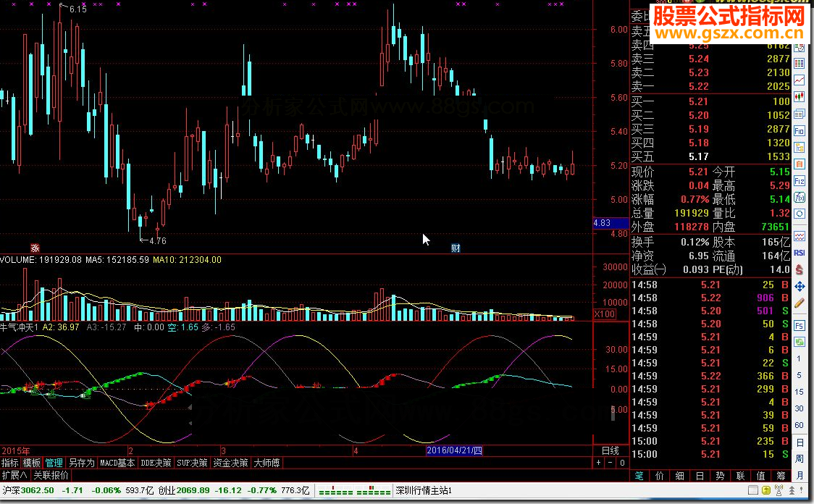
Task: Click the blue four-arrow move icon
Action: pyautogui.click(x=800, y=286)
